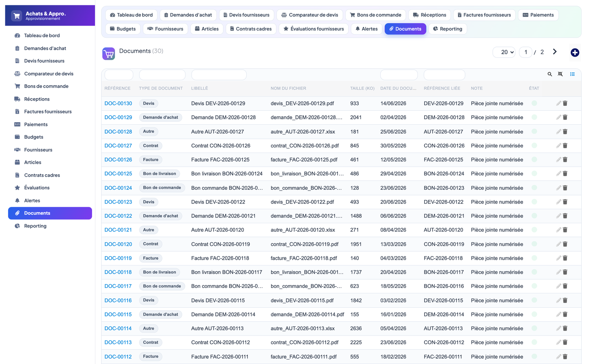Select Bons de commande in the sidebar
Image resolution: width=589 pixels, height=364 pixels.
46,86
